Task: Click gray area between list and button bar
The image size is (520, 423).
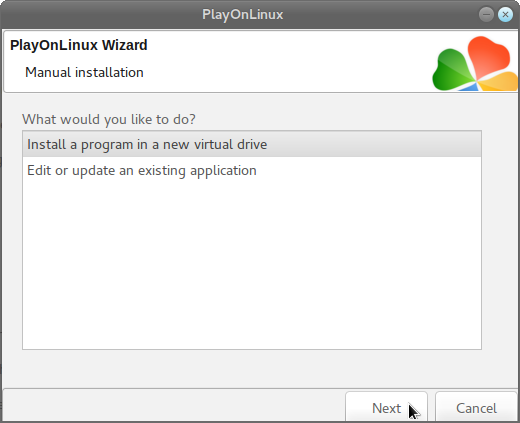Action: 252,368
